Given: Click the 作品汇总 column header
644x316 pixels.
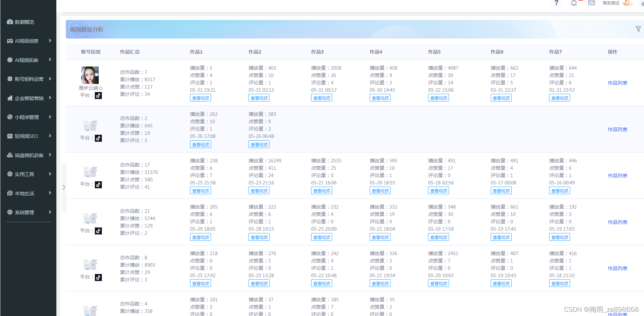Looking at the screenshot, I should pyautogui.click(x=130, y=52).
